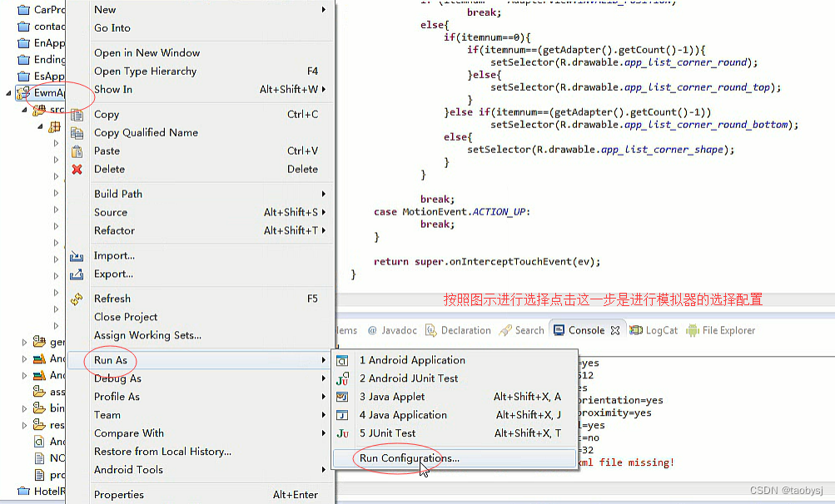
Task: Open the Android Tools submenu arrow
Action: 323,469
